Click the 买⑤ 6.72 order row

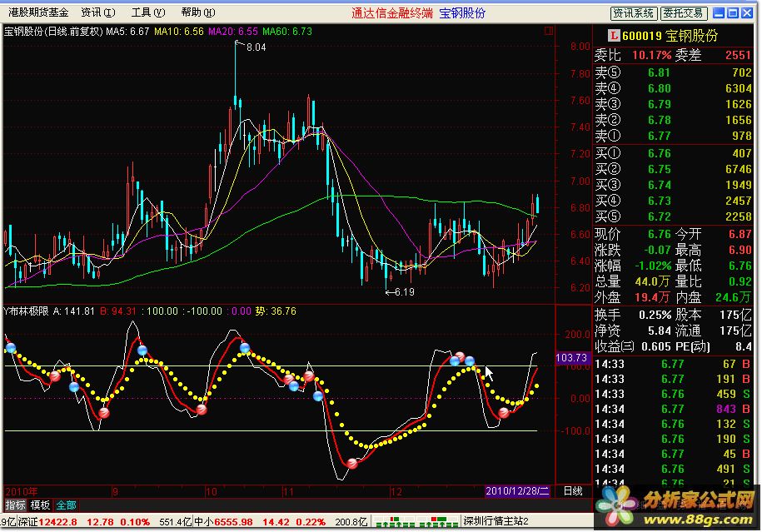coord(673,216)
